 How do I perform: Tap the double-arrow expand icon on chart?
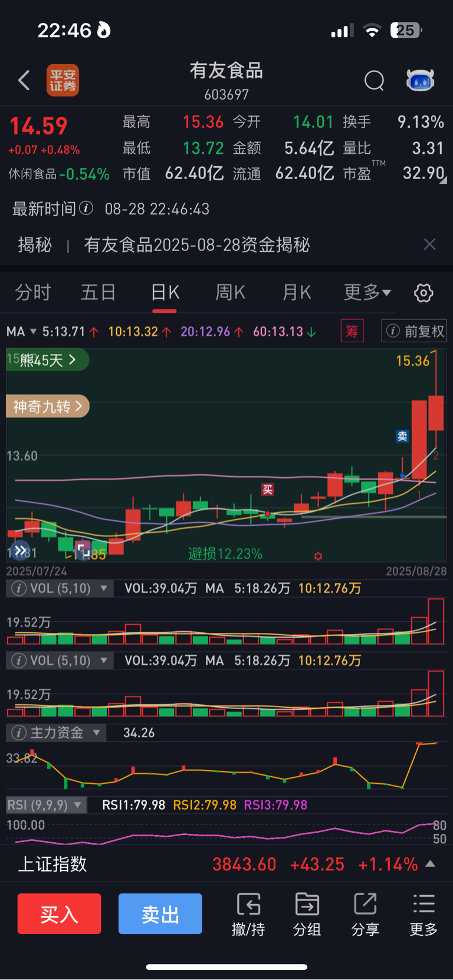coord(20,551)
